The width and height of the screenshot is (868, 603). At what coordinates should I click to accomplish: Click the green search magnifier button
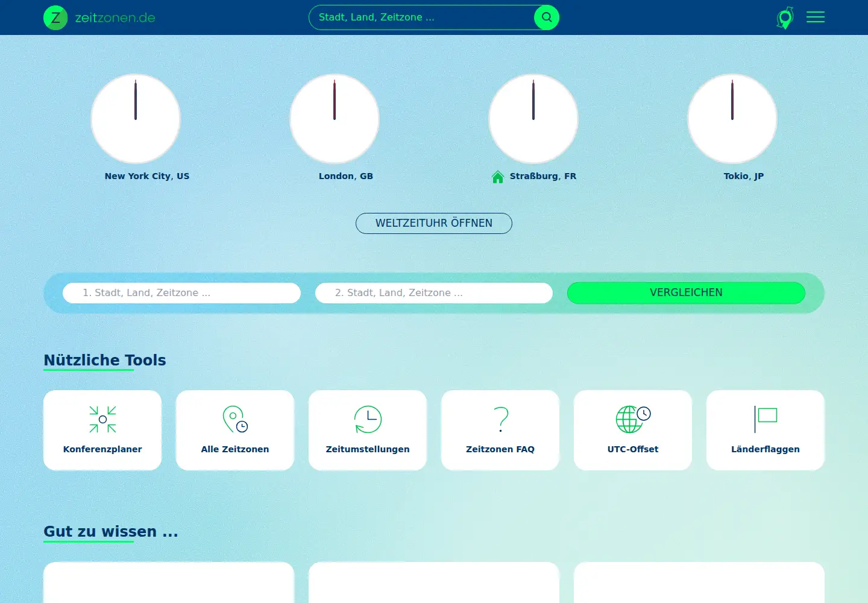pyautogui.click(x=547, y=17)
